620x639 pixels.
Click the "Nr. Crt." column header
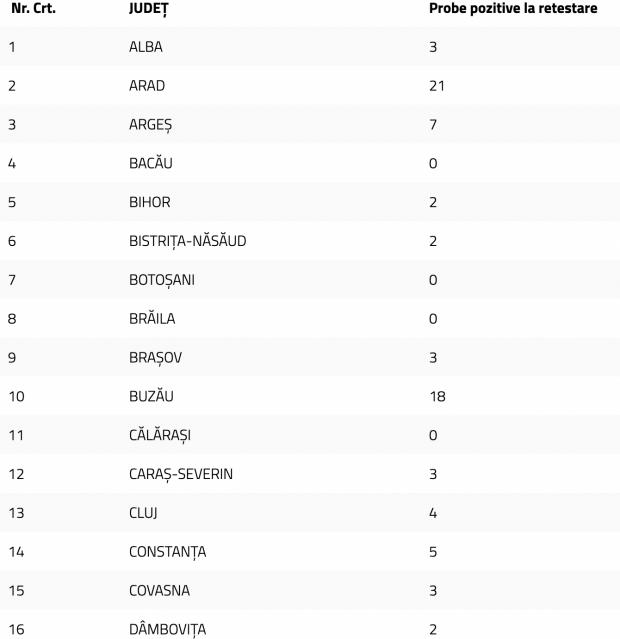[x=33, y=8]
